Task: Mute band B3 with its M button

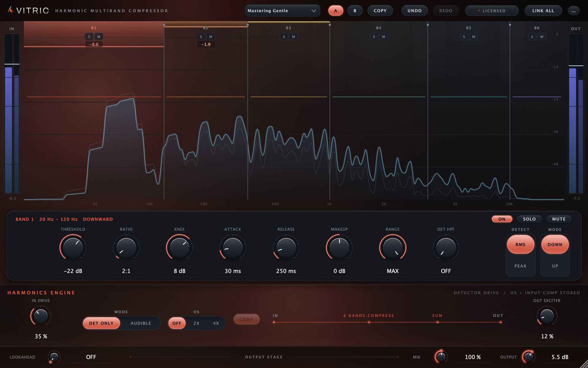Action: [294, 37]
